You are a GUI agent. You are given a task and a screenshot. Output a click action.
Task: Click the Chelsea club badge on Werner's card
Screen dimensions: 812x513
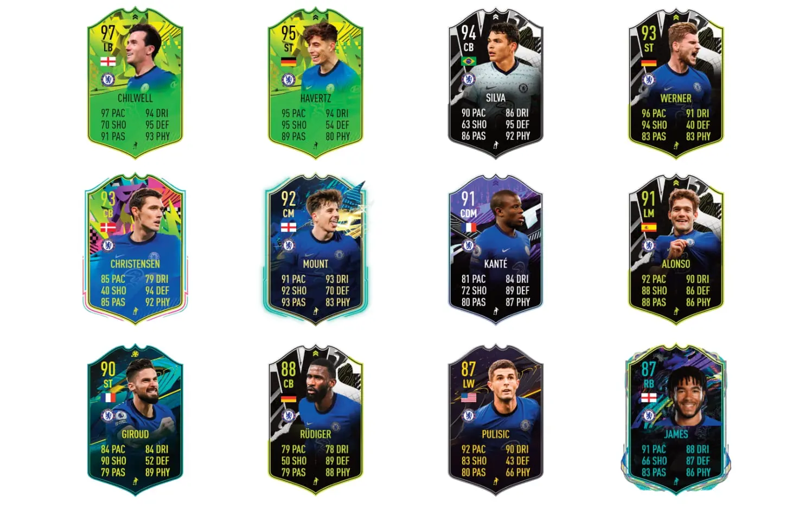pyautogui.click(x=649, y=80)
